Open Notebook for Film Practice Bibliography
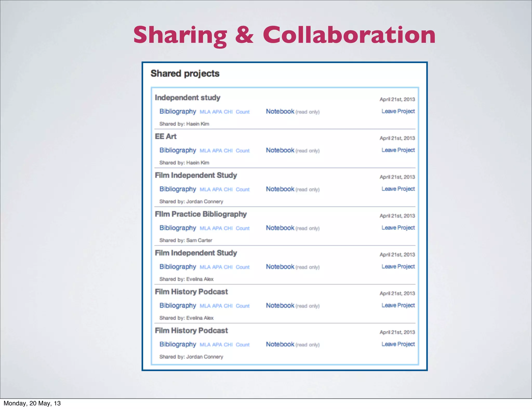Image resolution: width=532 pixels, height=409 pixels. click(280, 228)
